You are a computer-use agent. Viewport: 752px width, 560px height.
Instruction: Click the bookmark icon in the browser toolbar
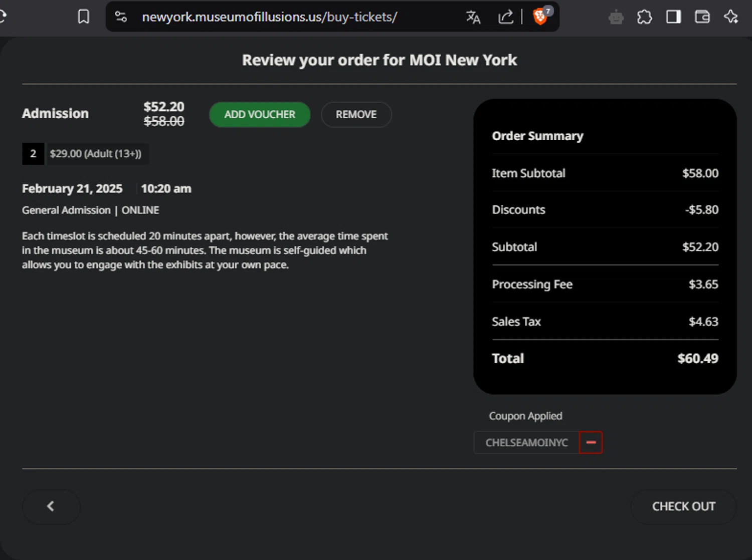coord(84,17)
